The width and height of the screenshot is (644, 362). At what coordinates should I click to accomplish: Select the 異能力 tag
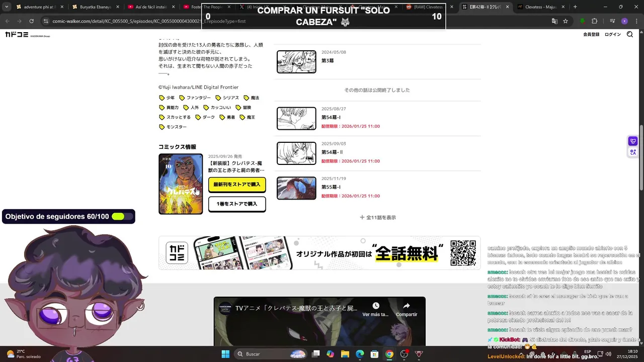[169, 108]
